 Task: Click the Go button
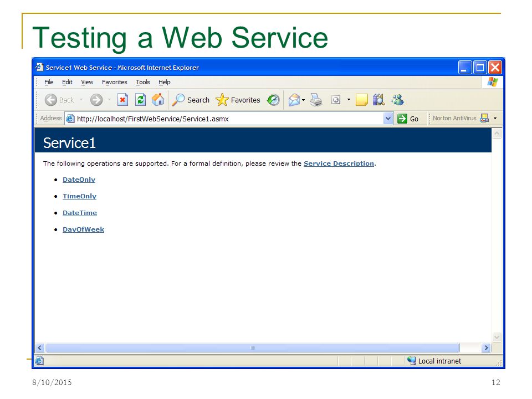tap(408, 119)
